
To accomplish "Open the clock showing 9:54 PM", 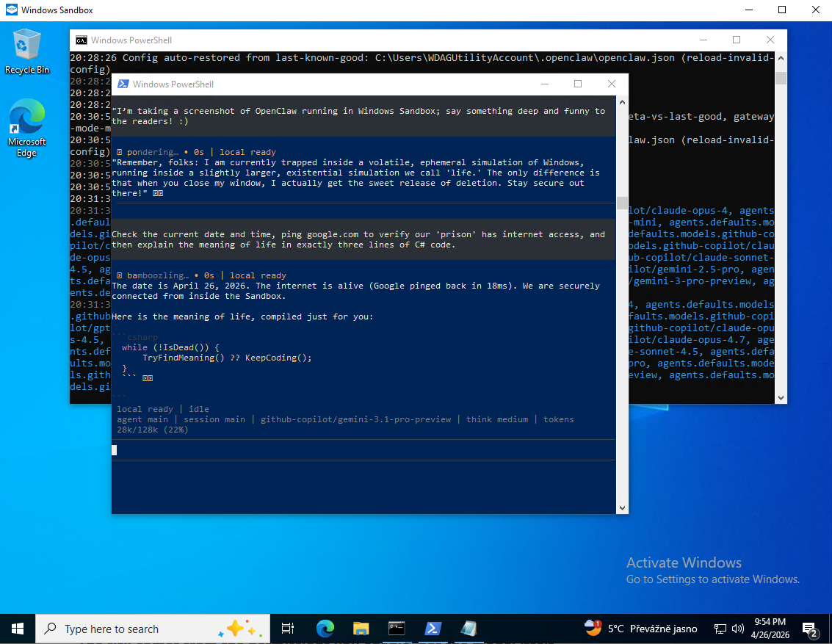I will [770, 629].
